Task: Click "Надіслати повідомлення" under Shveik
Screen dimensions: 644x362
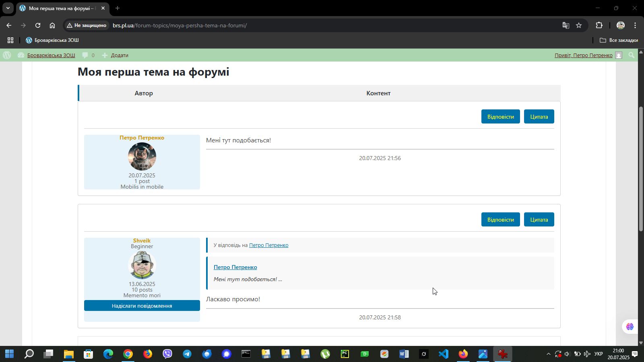Action: (142, 306)
